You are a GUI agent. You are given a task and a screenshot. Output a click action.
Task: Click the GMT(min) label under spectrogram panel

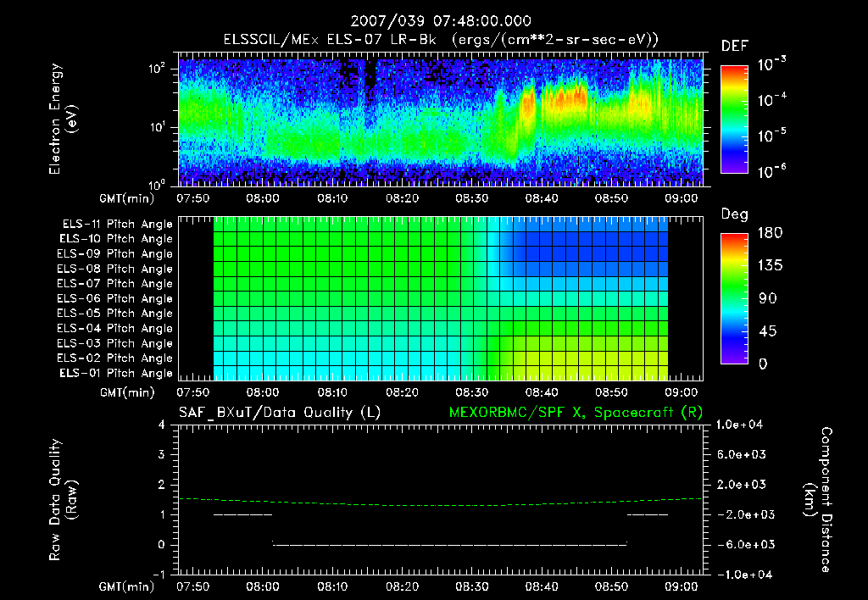(126, 198)
